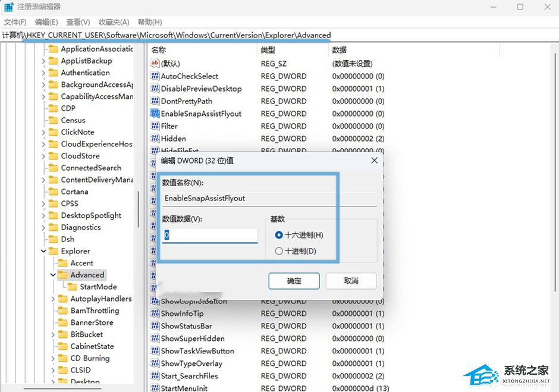Collapse the Advanced tree node
The height and width of the screenshot is (392, 559).
(53, 275)
